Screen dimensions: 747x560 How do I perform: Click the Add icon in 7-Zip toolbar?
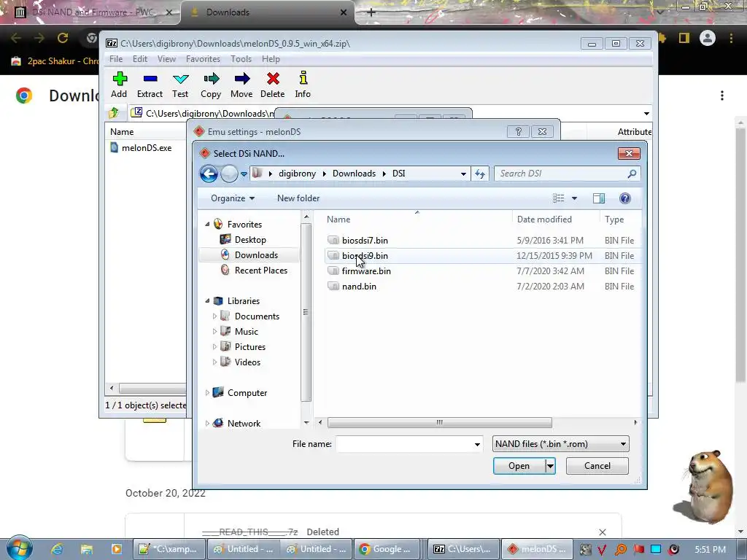tap(120, 79)
